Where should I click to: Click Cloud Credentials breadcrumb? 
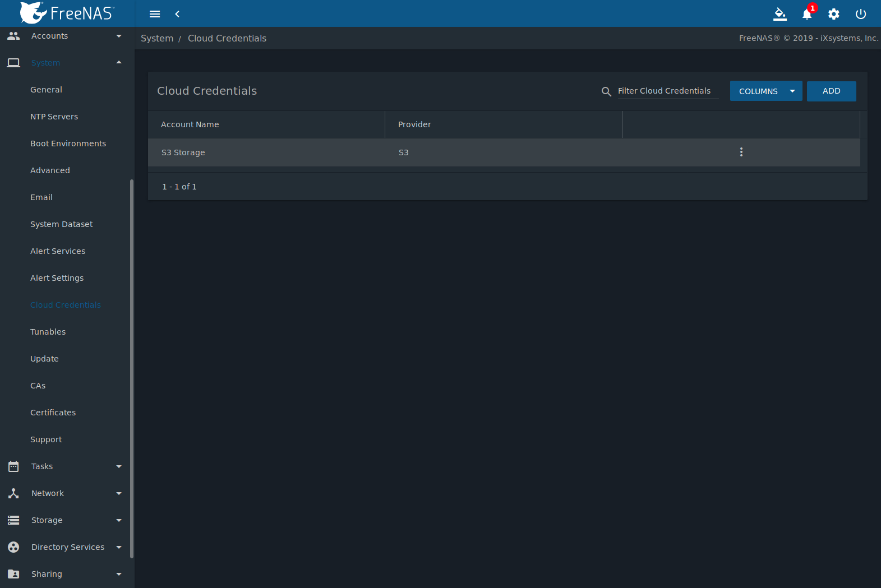[227, 38]
